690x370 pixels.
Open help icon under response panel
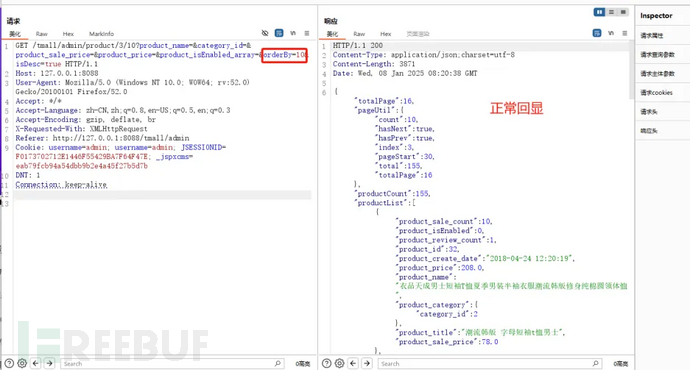[x=327, y=363]
